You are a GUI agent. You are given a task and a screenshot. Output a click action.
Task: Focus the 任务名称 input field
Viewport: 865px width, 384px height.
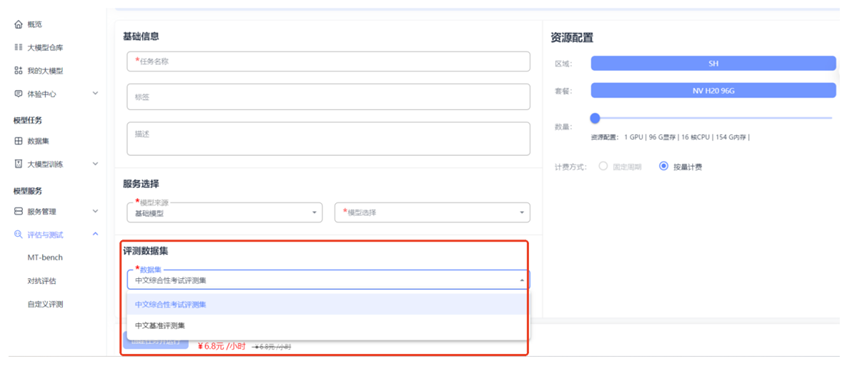pyautogui.click(x=328, y=61)
